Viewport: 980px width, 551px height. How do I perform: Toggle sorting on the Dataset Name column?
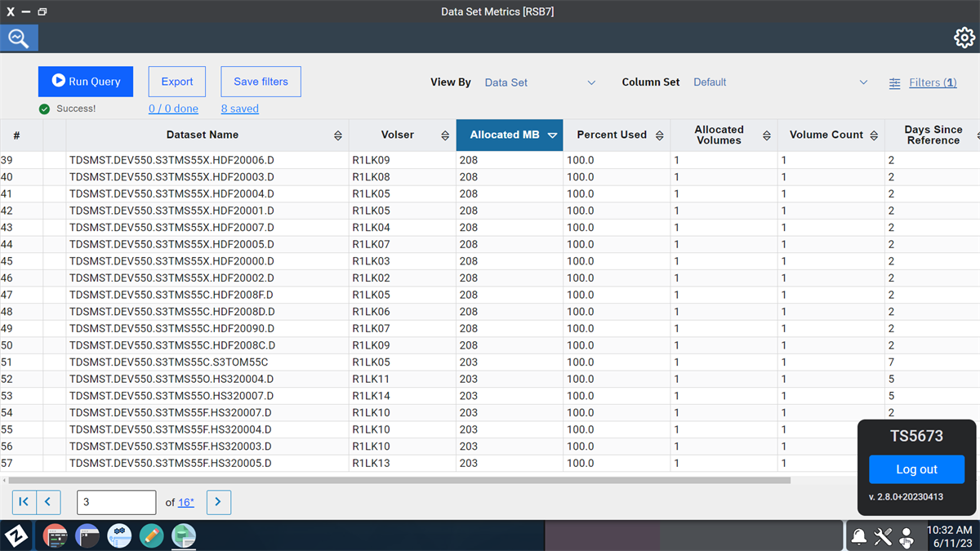click(337, 135)
